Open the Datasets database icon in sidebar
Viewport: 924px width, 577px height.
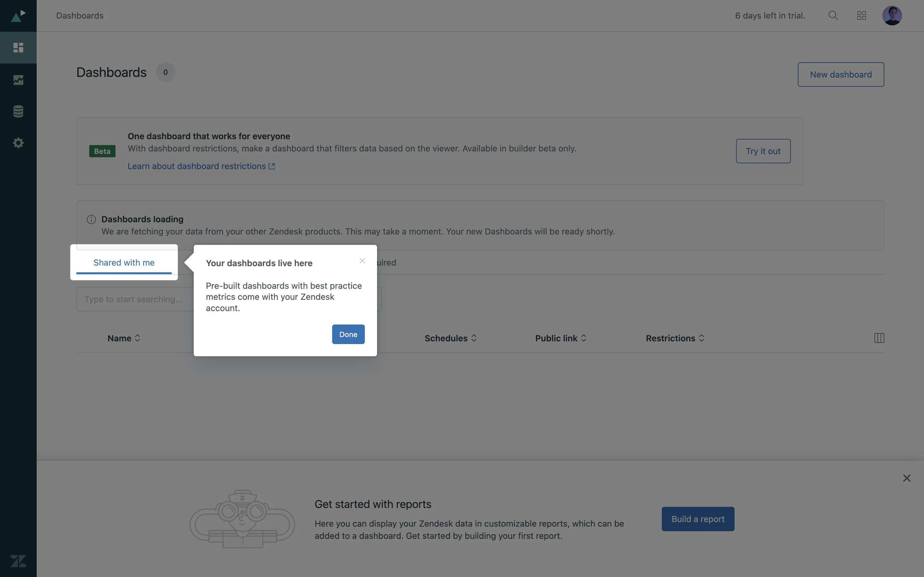(18, 111)
